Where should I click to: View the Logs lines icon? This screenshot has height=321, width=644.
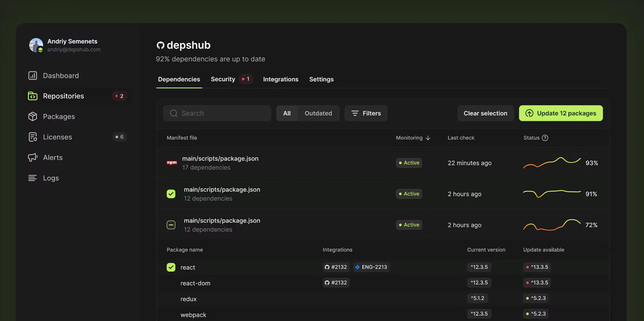click(x=33, y=178)
